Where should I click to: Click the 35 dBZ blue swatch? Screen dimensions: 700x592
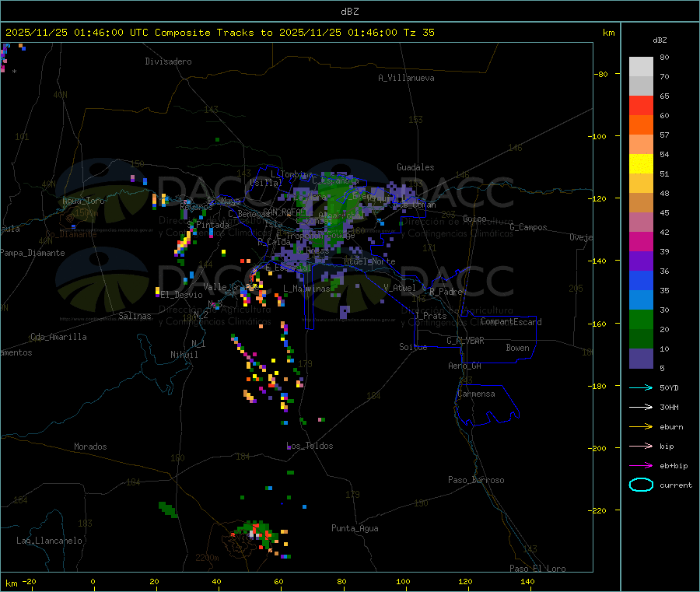point(641,280)
